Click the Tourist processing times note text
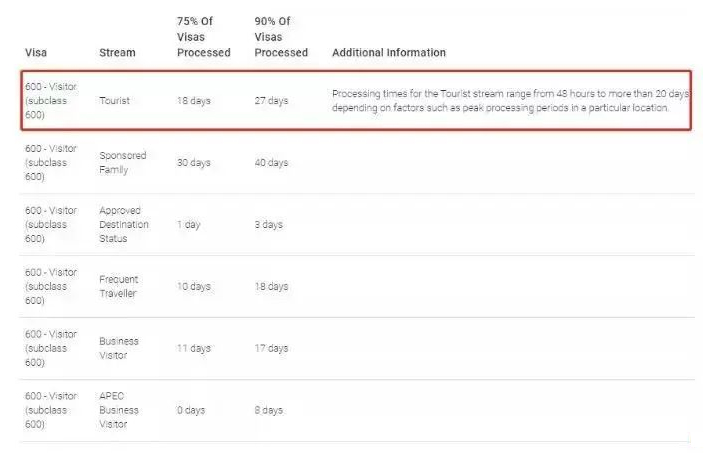710x453 pixels. pos(511,101)
